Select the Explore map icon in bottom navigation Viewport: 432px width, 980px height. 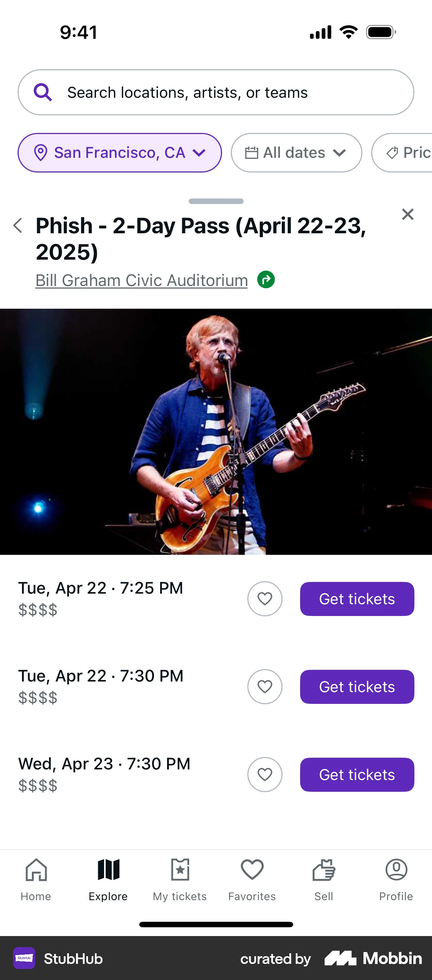[x=108, y=870]
